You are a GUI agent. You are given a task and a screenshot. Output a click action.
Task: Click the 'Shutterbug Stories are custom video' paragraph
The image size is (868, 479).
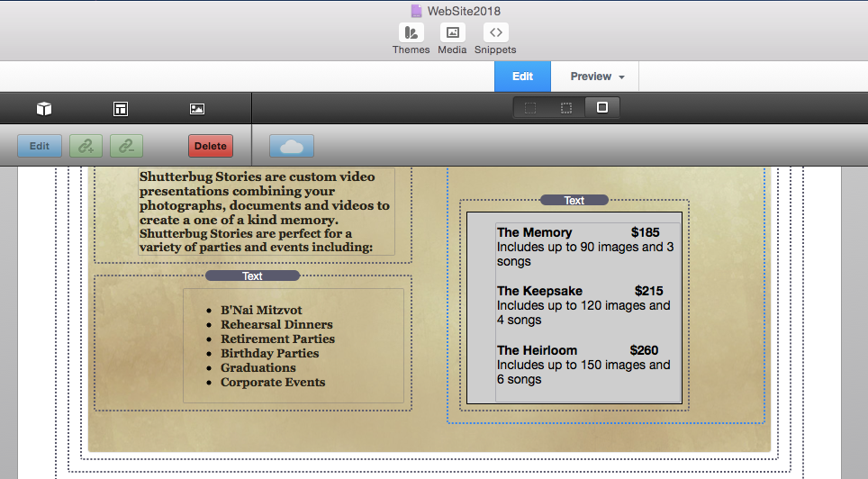pyautogui.click(x=265, y=212)
